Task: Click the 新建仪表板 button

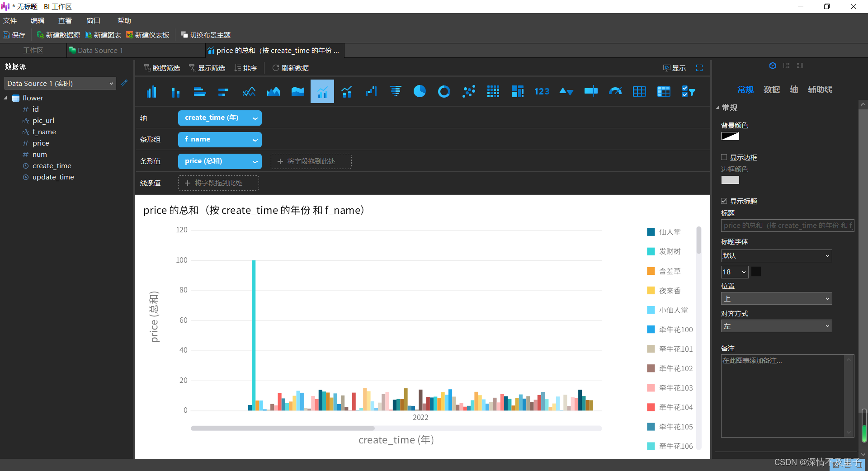Action: 148,35
